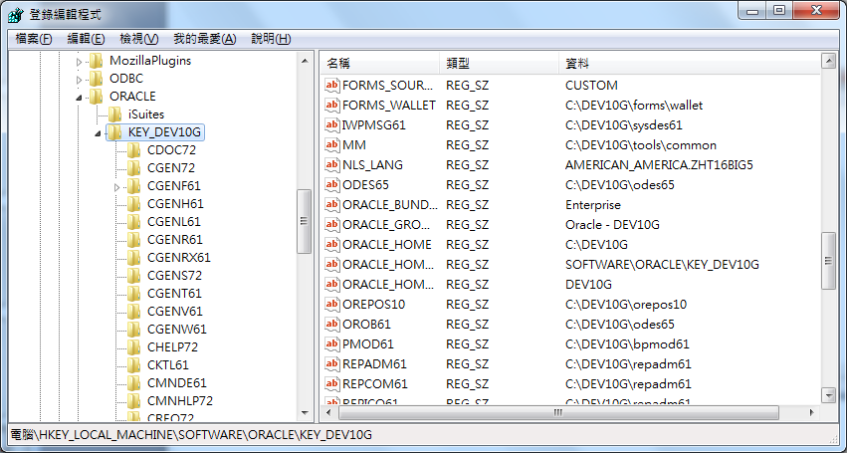Click the ab icon beside PMOD61 entry
The image size is (847, 453).
[333, 344]
